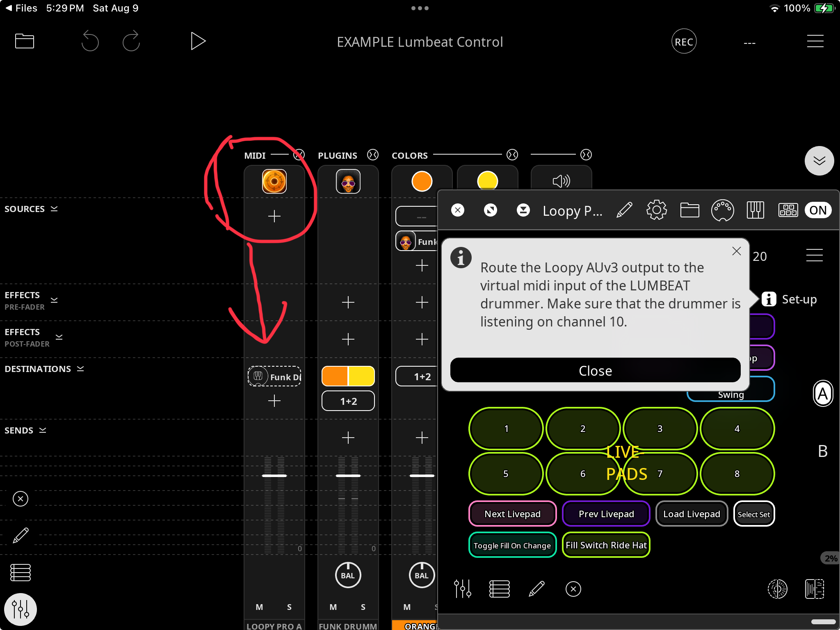Screen dimensions: 840x630
Task: Open plugin settings gear
Action: coord(657,210)
